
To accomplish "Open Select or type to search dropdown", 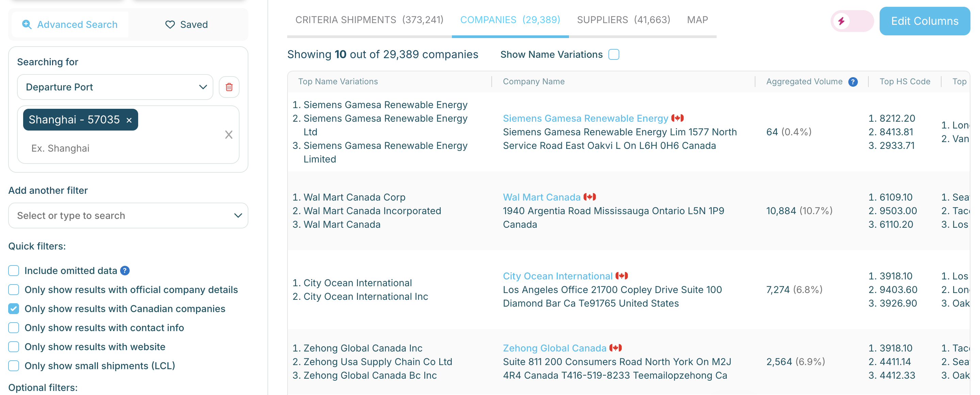I will 128,216.
